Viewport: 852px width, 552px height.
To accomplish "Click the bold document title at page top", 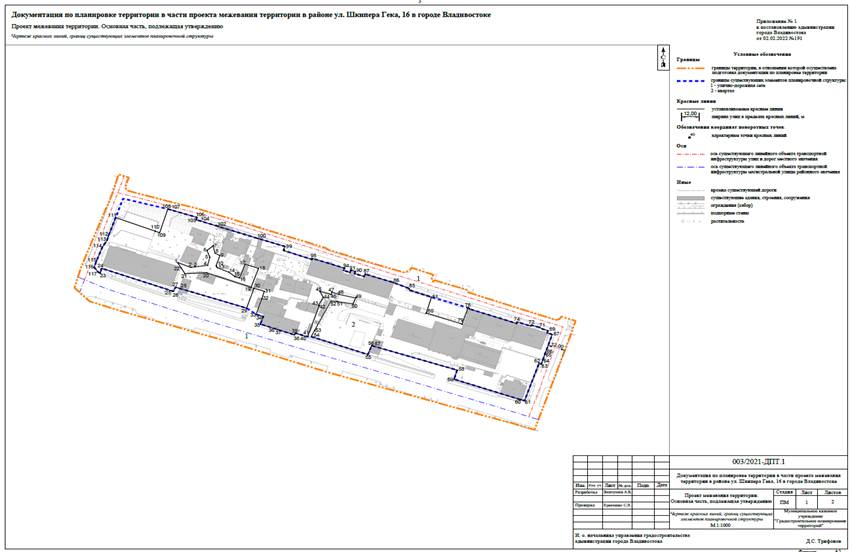I will coord(250,15).
